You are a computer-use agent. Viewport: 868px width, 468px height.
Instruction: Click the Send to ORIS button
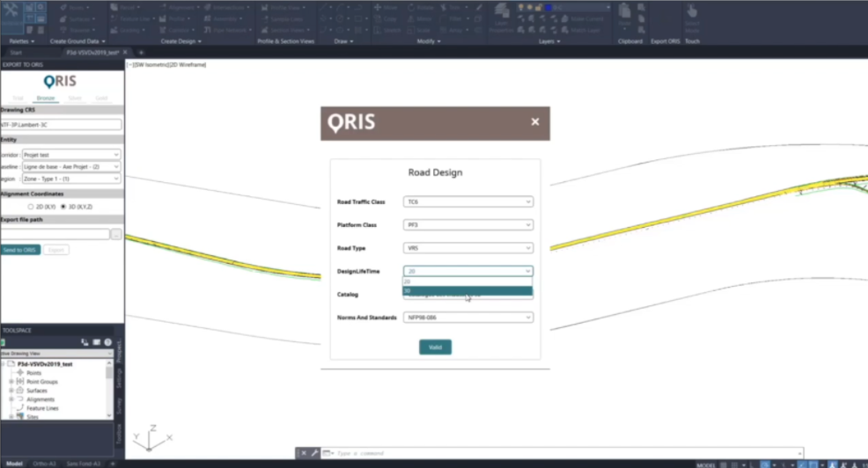click(x=20, y=250)
